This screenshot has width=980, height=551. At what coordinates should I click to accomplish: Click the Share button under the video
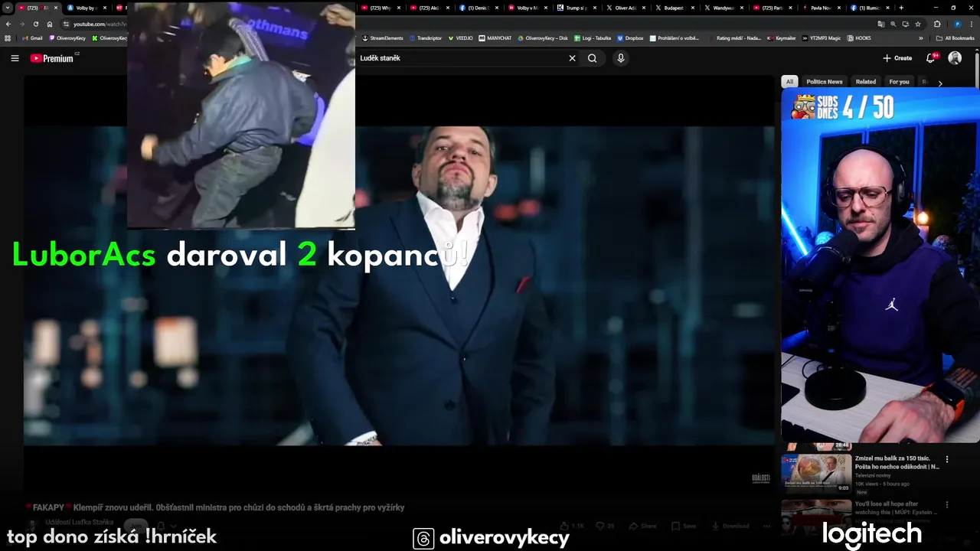pyautogui.click(x=643, y=526)
